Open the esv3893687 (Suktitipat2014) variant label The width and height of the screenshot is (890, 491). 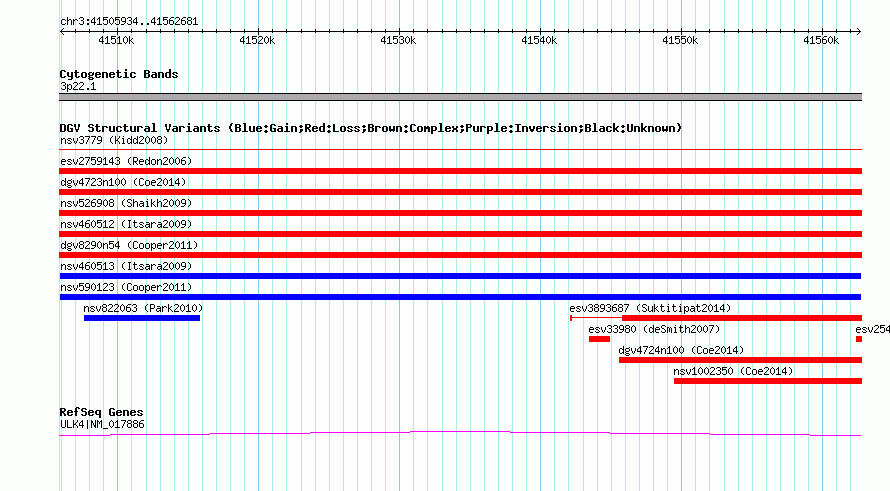(x=650, y=308)
